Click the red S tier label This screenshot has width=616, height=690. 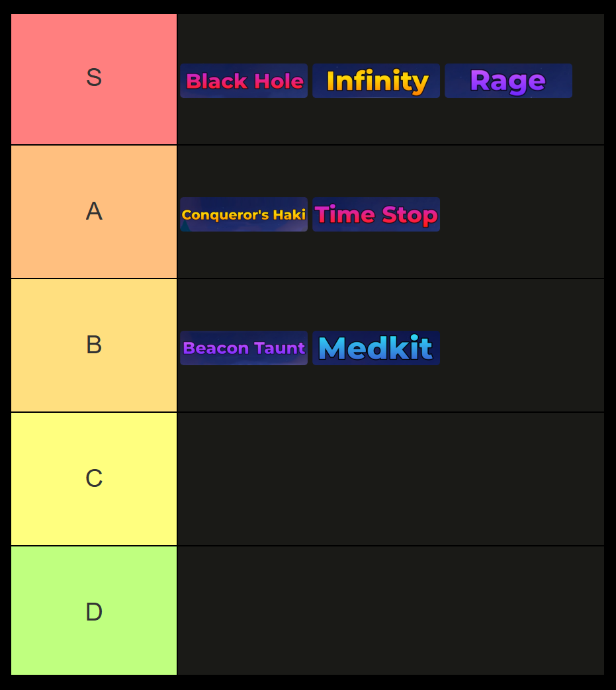pos(94,79)
